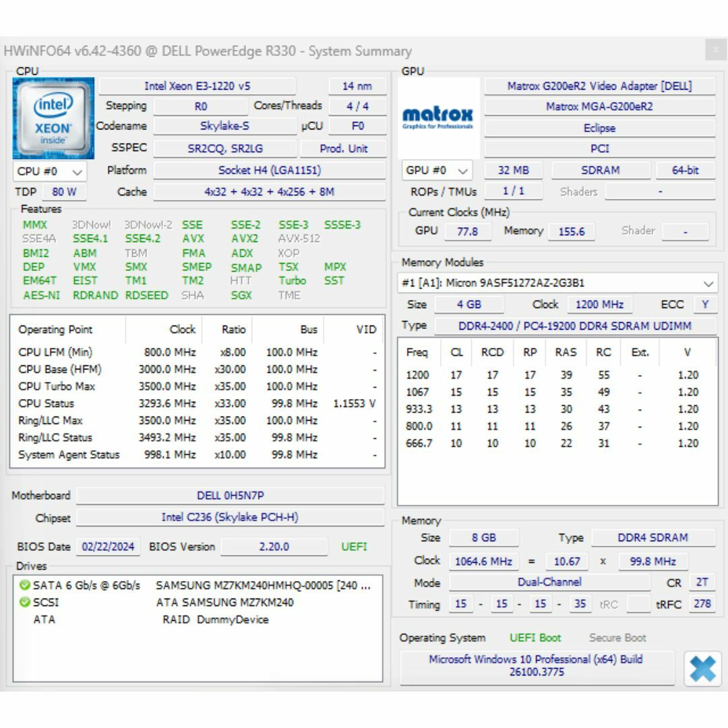Click the Matrox graphics logo
The height and width of the screenshot is (728, 728).
pyautogui.click(x=438, y=118)
